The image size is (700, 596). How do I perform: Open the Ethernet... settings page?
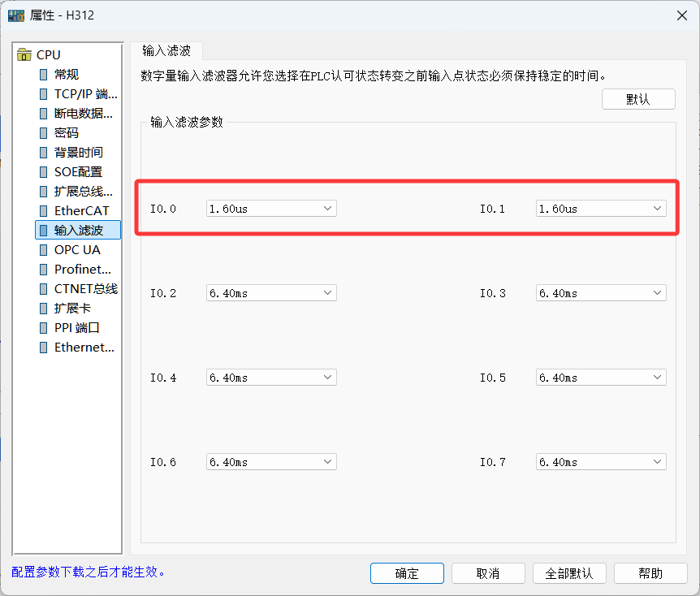84,348
